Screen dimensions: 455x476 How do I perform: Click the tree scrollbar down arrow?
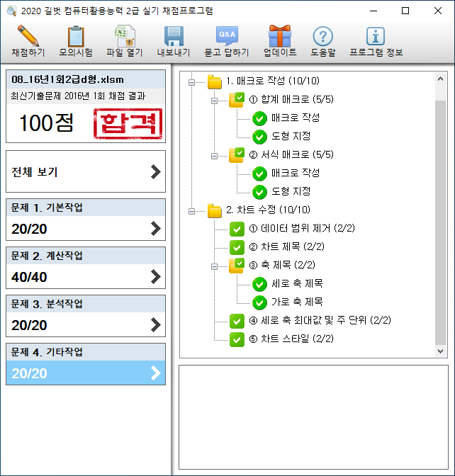click(440, 351)
